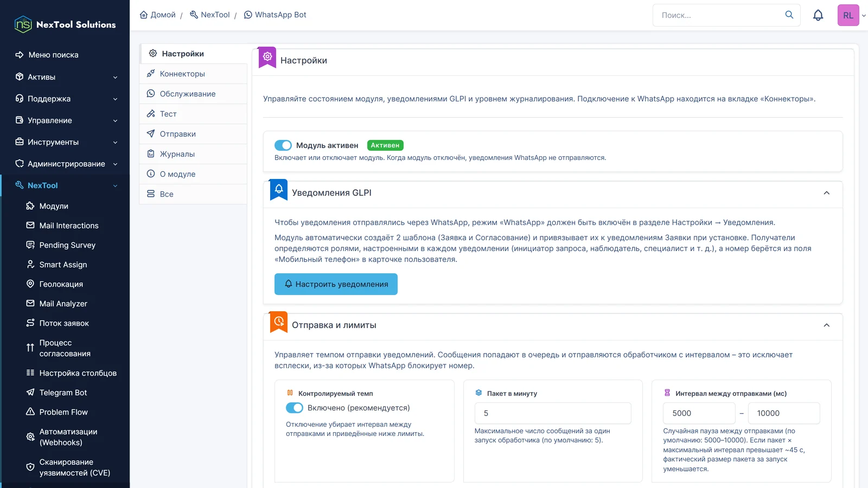Viewport: 868px width, 488px height.
Task: Open Настройка столбцов module
Action: [x=72, y=373]
